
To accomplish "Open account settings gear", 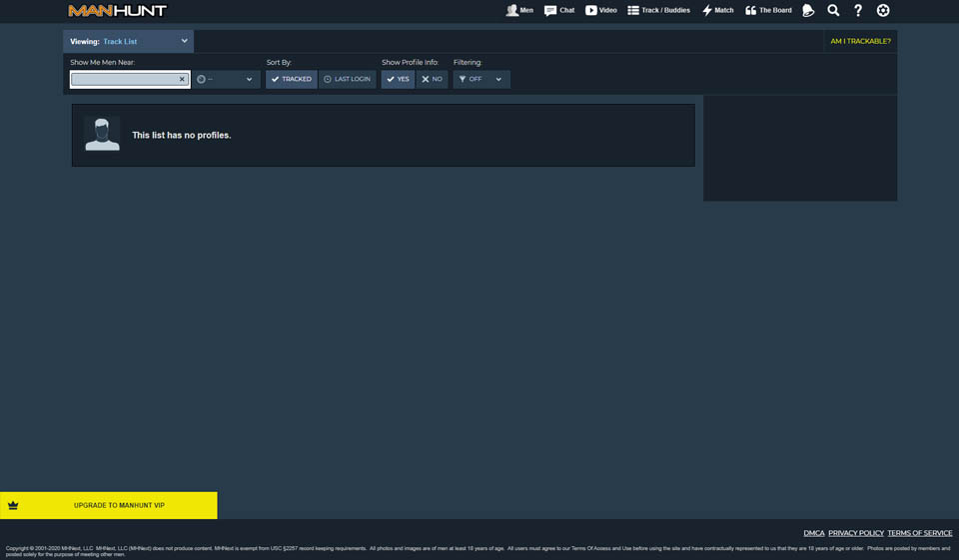I will tap(883, 11).
